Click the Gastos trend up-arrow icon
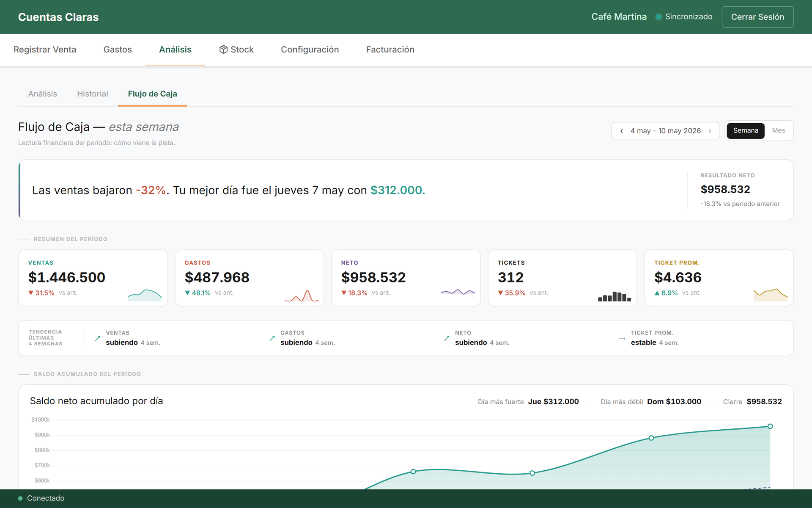Viewport: 812px width, 508px height. 272,338
